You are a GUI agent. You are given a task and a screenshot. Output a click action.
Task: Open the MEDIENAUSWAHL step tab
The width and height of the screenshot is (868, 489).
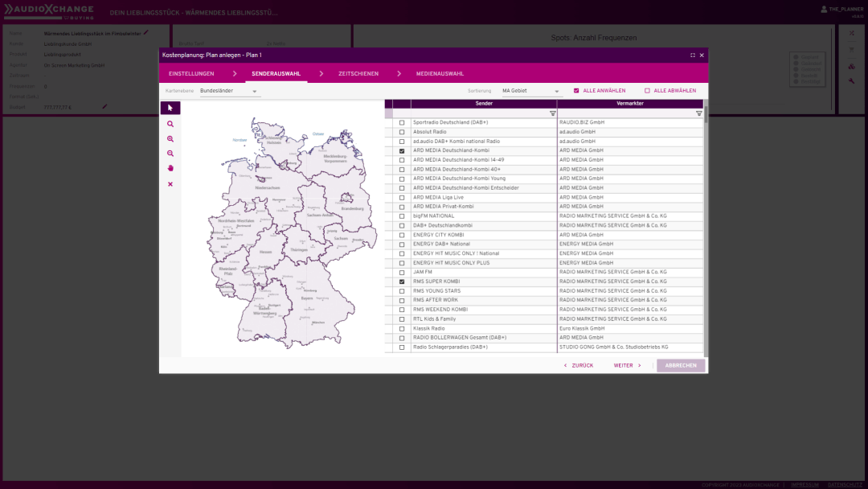point(440,74)
